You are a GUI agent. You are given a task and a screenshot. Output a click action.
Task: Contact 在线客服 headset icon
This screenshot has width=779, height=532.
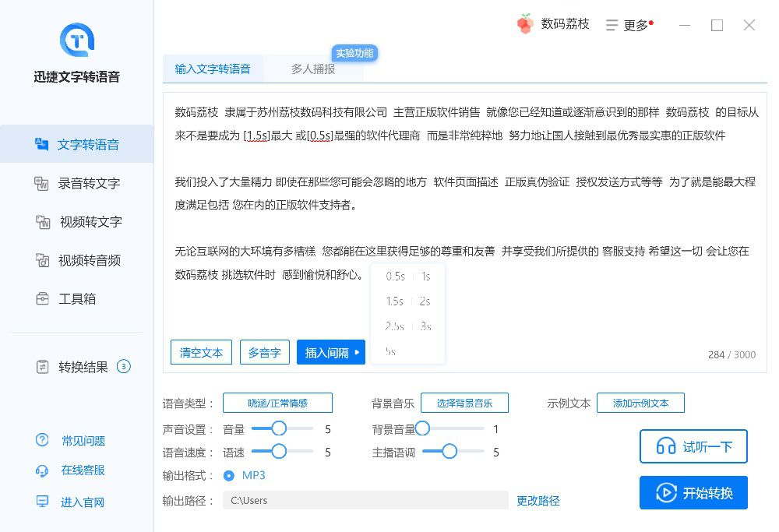(42, 470)
